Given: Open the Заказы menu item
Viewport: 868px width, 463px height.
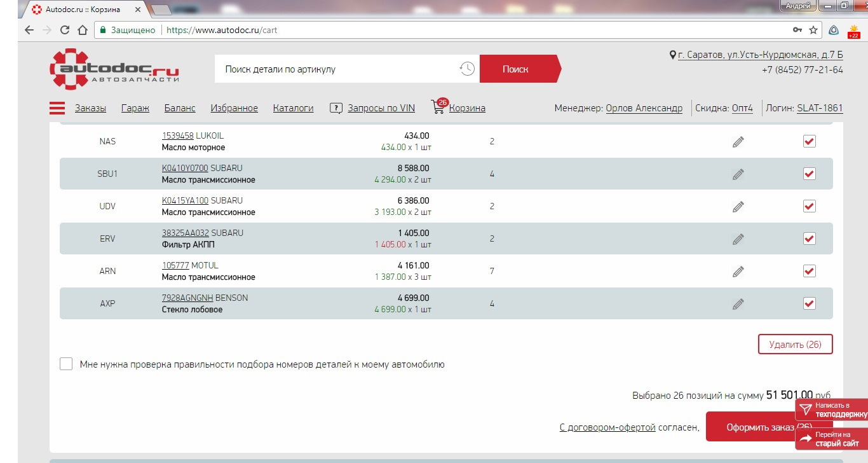Looking at the screenshot, I should coord(90,108).
